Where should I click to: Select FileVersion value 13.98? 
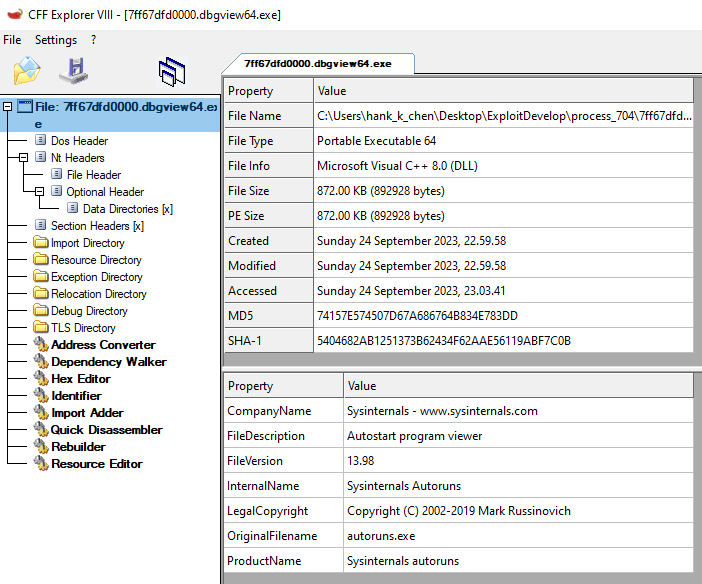[x=518, y=461]
